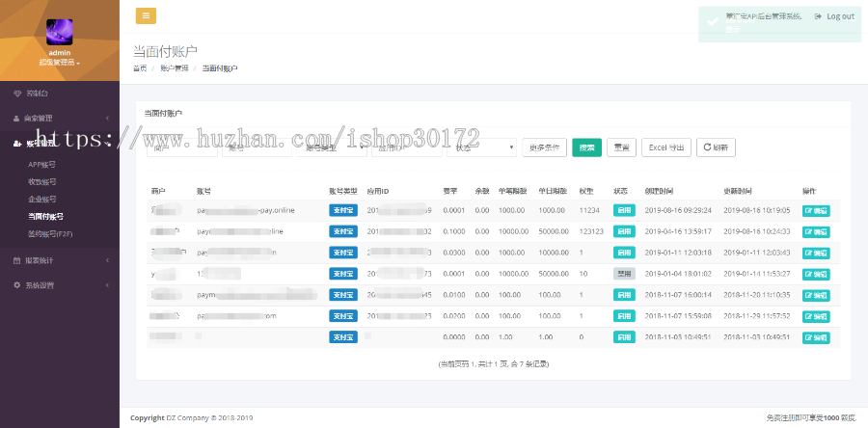Toggle 启用 status for row created 2019-08-16 09:29:24
Viewport: 868px width, 428px height.
coord(624,210)
